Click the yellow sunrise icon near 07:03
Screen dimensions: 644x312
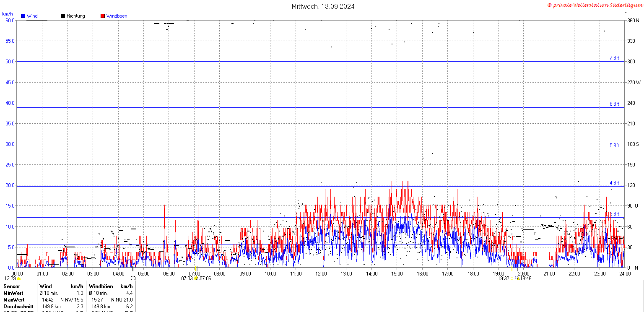[x=196, y=278]
